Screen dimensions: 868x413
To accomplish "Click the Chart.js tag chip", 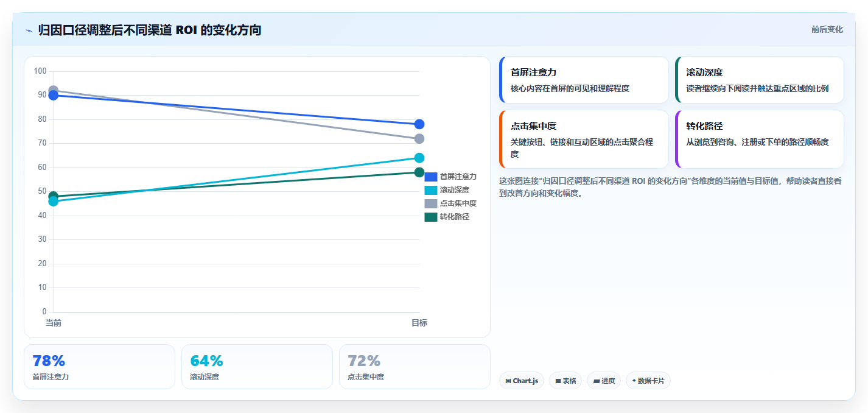I will 522,381.
